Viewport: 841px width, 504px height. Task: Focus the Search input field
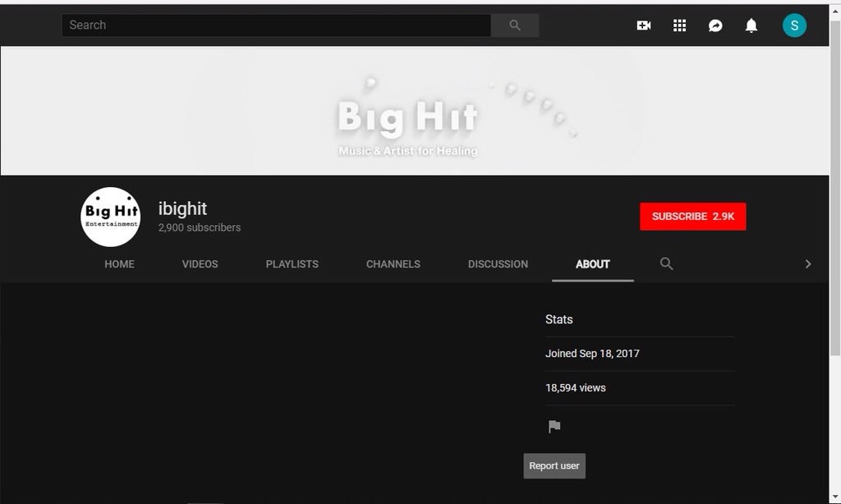pos(276,25)
